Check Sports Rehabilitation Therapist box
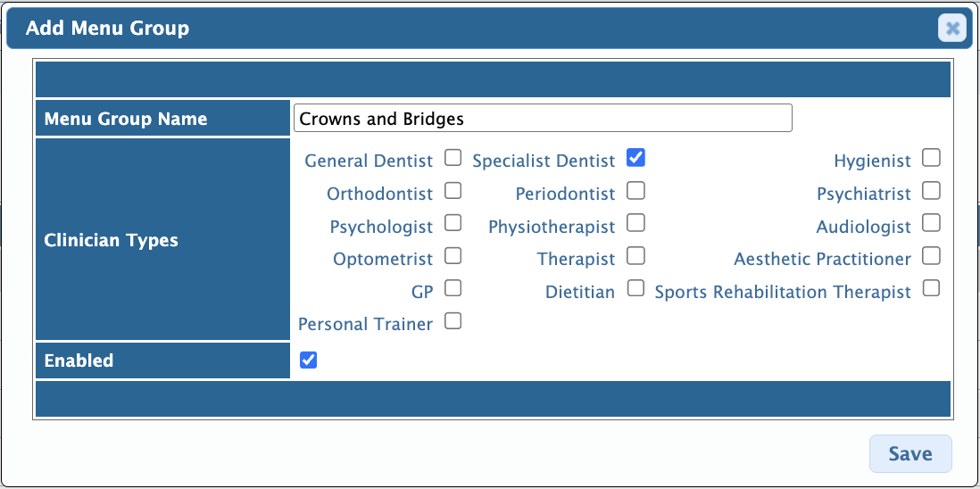Image resolution: width=980 pixels, height=489 pixels. (x=931, y=288)
